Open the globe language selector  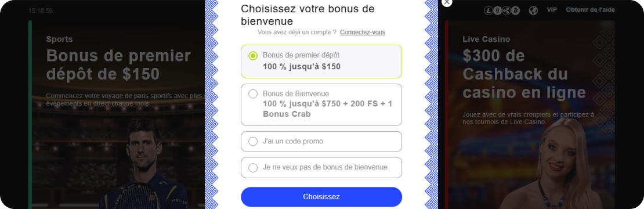point(533,10)
